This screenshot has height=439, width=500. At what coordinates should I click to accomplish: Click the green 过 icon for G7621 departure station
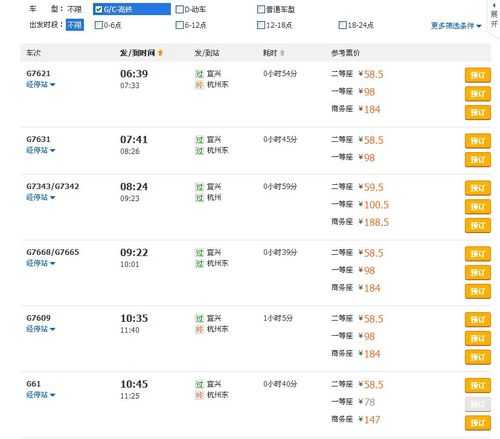(x=199, y=74)
